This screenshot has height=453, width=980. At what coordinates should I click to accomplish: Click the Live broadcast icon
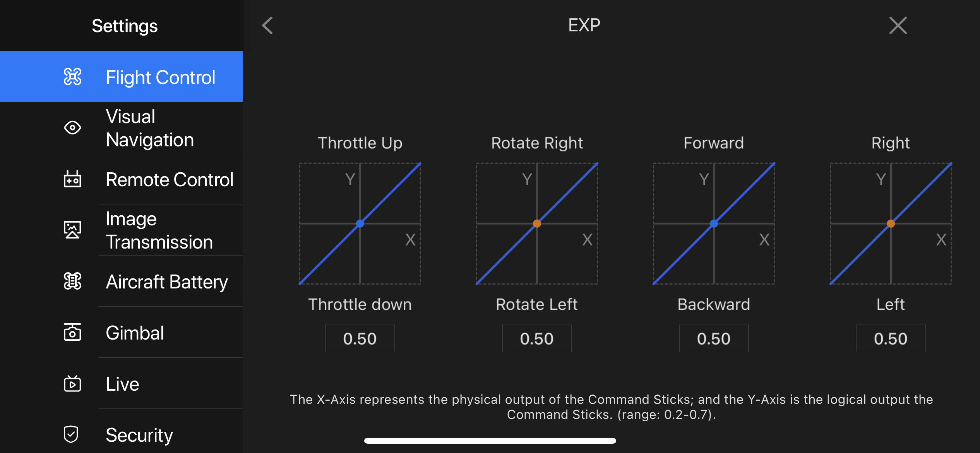(72, 383)
